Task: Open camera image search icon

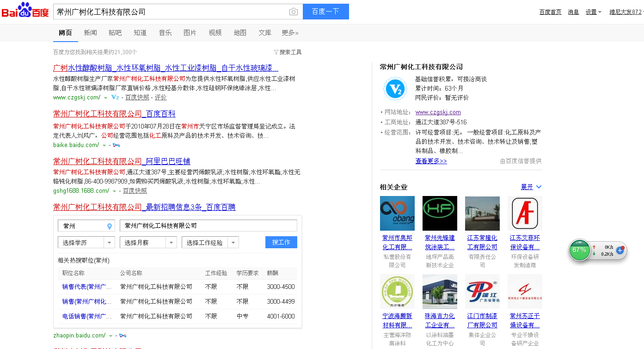Action: point(294,12)
